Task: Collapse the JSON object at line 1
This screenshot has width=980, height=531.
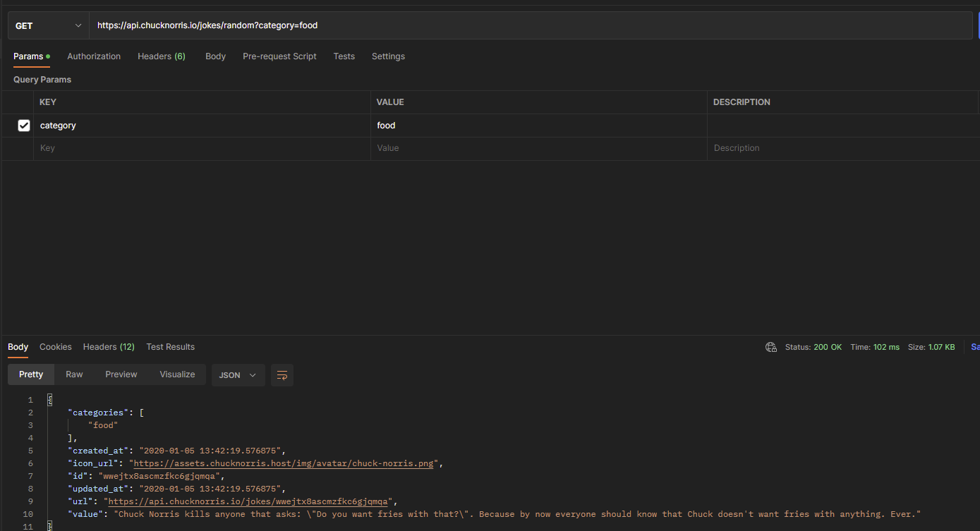Action: (x=49, y=399)
